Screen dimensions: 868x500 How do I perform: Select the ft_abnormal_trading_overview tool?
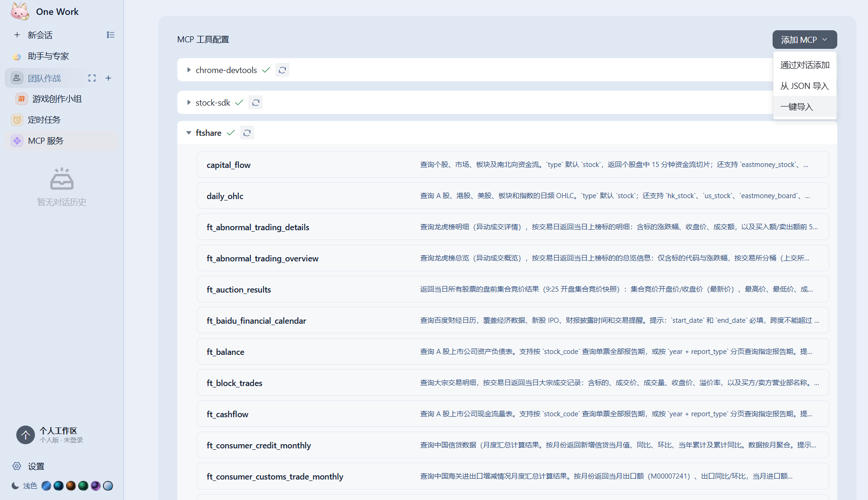[513, 258]
